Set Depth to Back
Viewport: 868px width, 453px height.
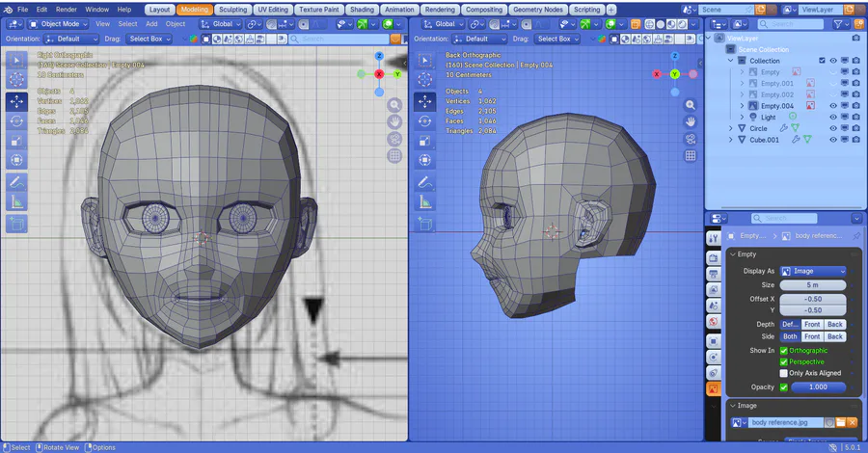[835, 325]
